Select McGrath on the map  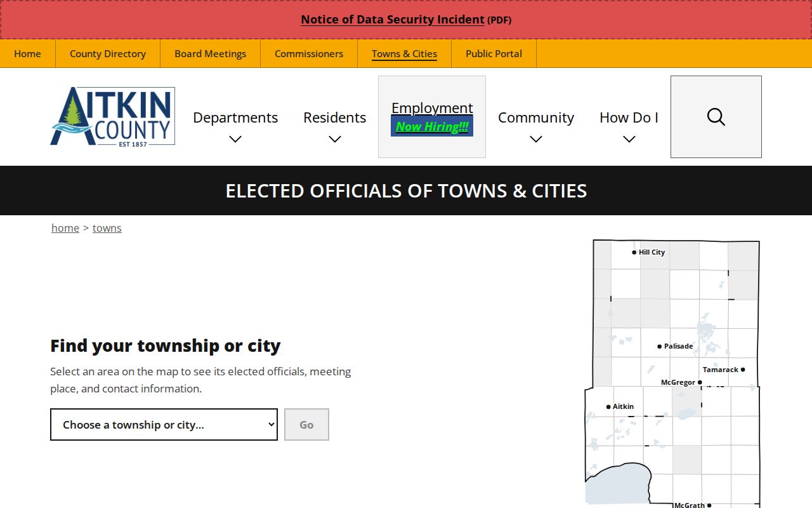coord(692,505)
